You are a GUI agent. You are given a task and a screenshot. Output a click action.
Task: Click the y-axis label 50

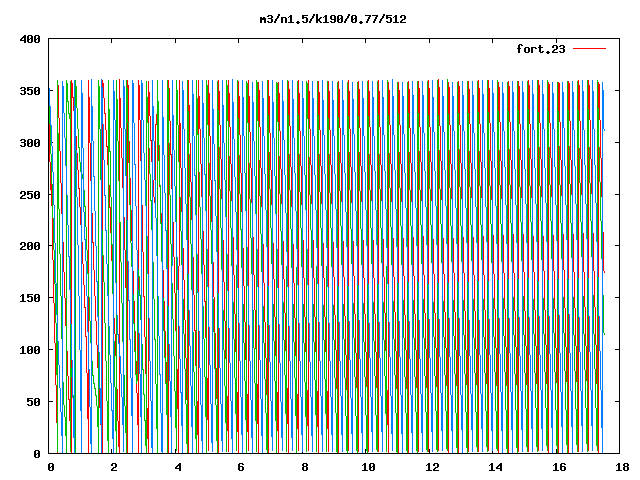pos(33,402)
